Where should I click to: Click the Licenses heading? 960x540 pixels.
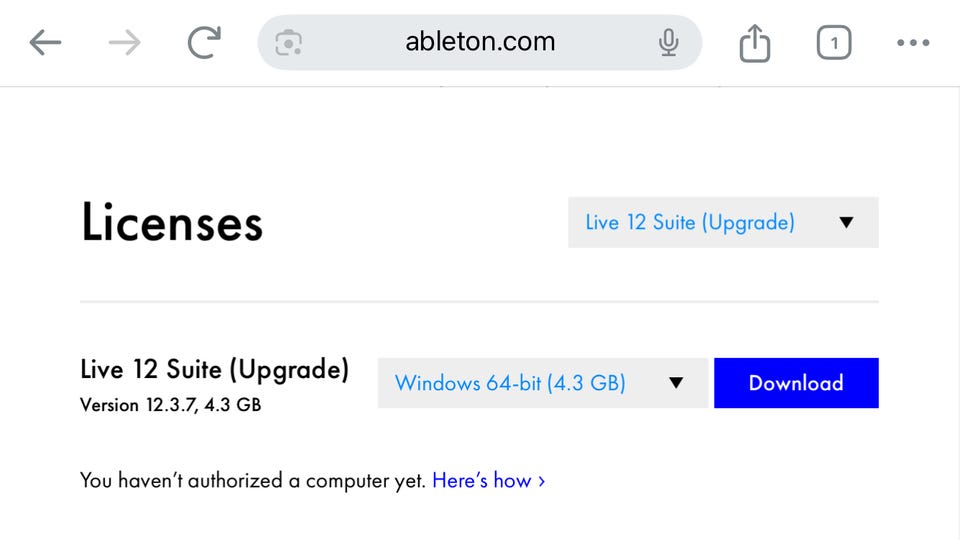(171, 222)
